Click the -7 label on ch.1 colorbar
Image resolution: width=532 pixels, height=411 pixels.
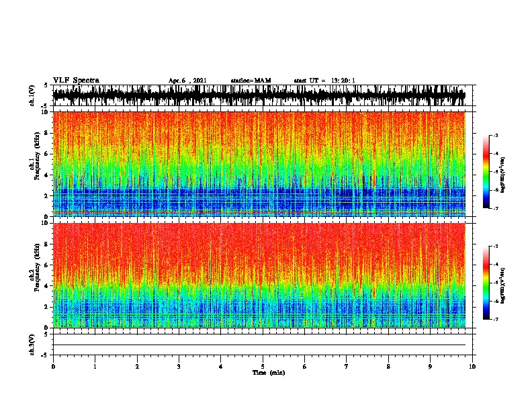click(496, 208)
